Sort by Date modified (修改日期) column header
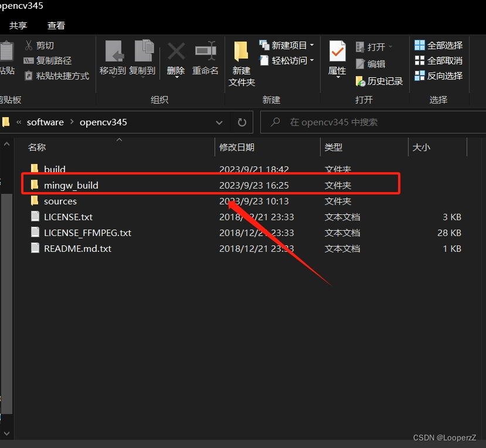Image resolution: width=486 pixels, height=448 pixels. pos(237,147)
